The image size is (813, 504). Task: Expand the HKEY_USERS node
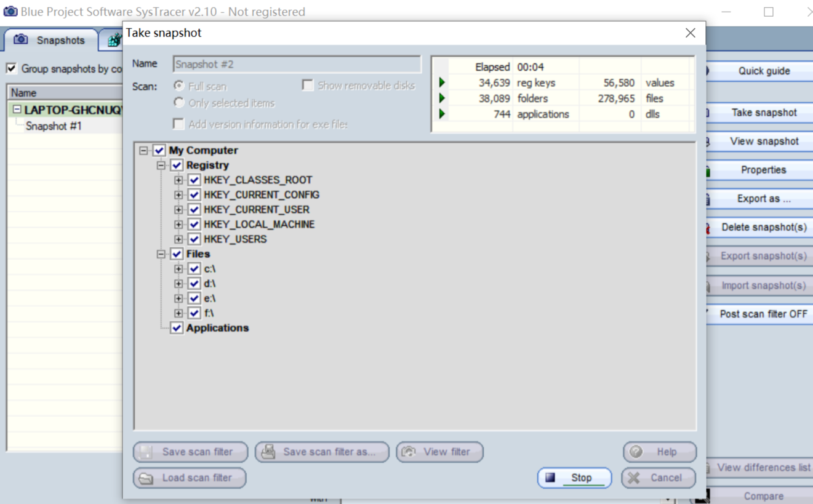tap(178, 239)
